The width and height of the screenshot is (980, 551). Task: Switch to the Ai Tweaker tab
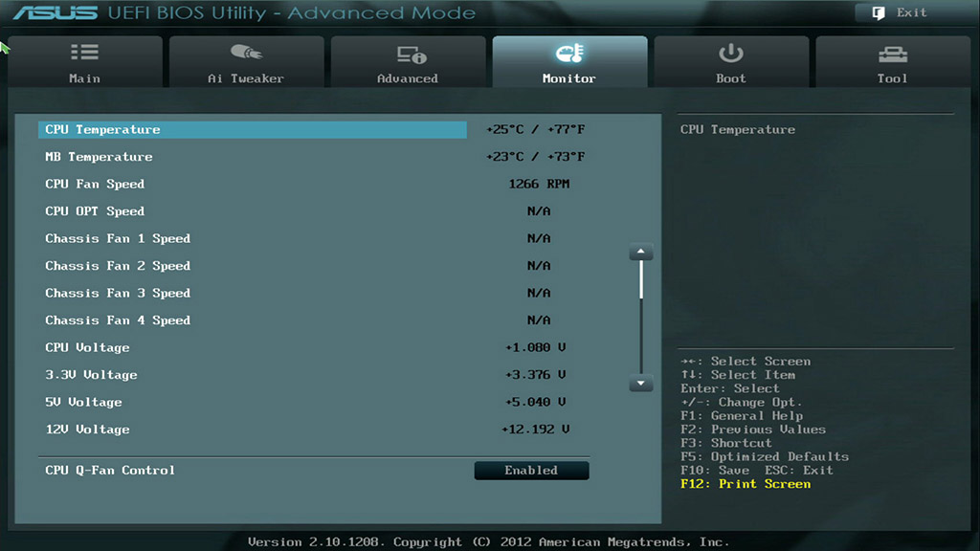click(x=246, y=61)
